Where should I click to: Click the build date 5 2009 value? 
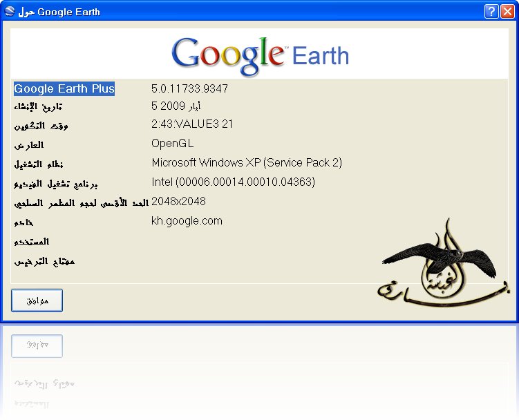click(176, 106)
